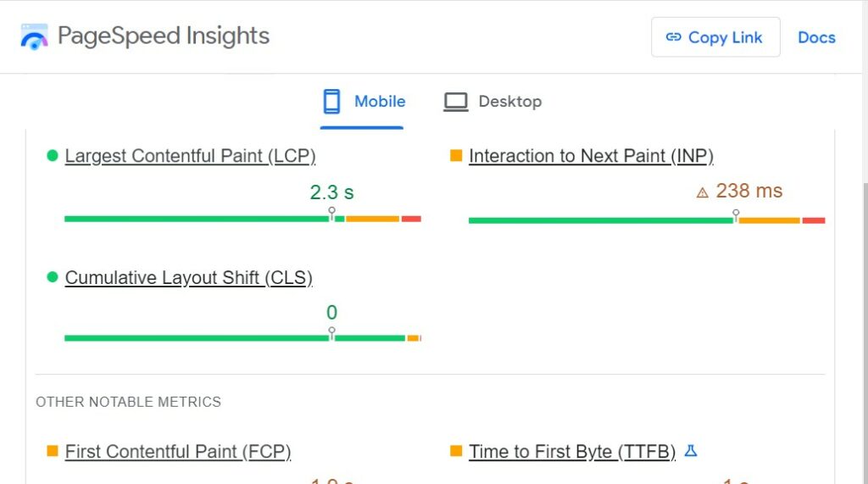Click the green dot beside Largest Contentful Paint

coord(52,156)
